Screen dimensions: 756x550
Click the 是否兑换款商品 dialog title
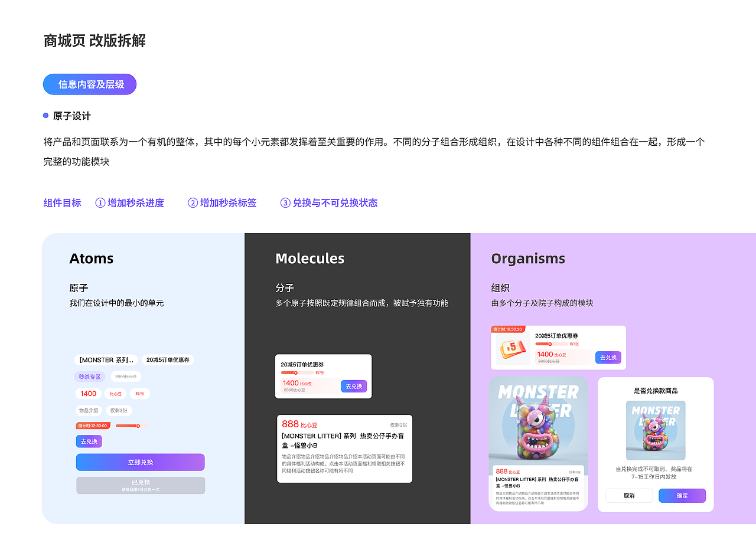click(x=656, y=391)
